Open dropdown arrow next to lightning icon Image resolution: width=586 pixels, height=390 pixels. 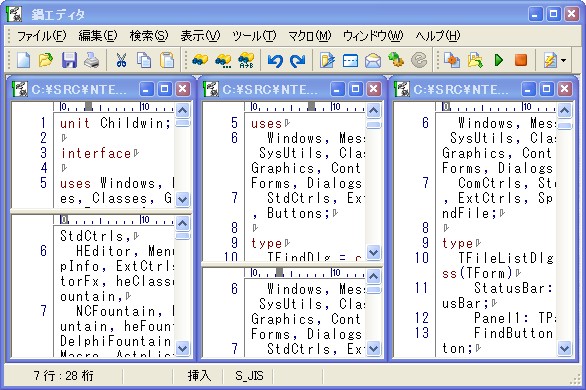point(564,61)
